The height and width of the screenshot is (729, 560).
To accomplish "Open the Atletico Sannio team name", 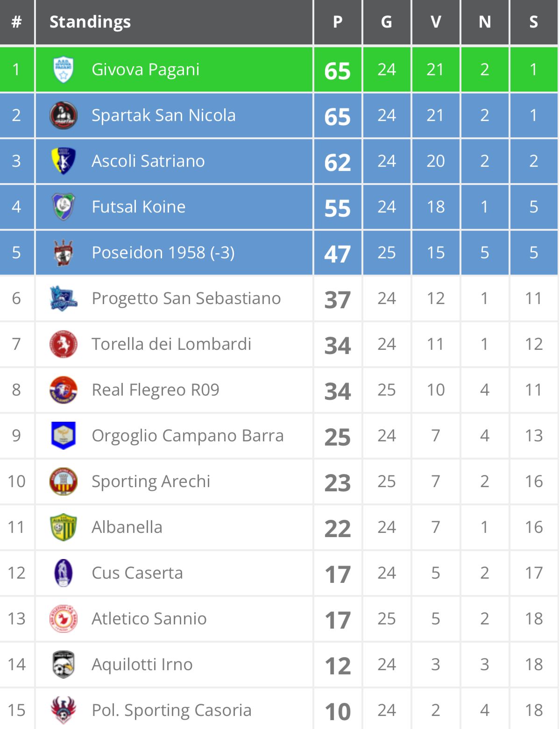I will (x=149, y=619).
